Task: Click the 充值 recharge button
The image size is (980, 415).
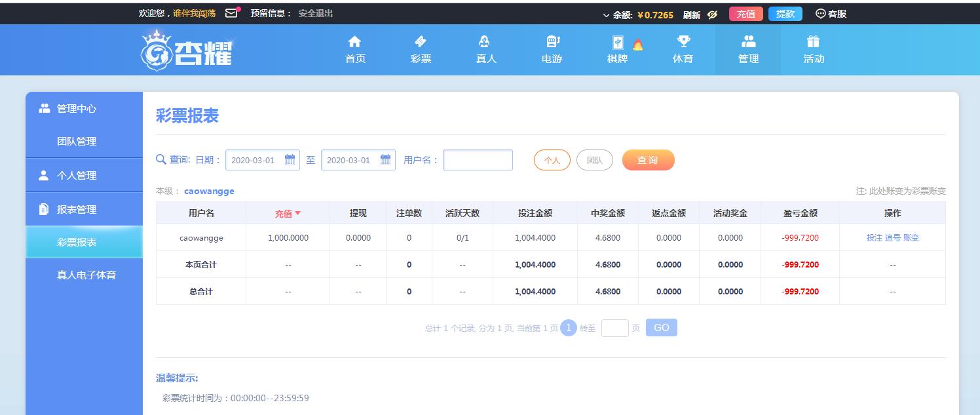Action: click(x=746, y=14)
